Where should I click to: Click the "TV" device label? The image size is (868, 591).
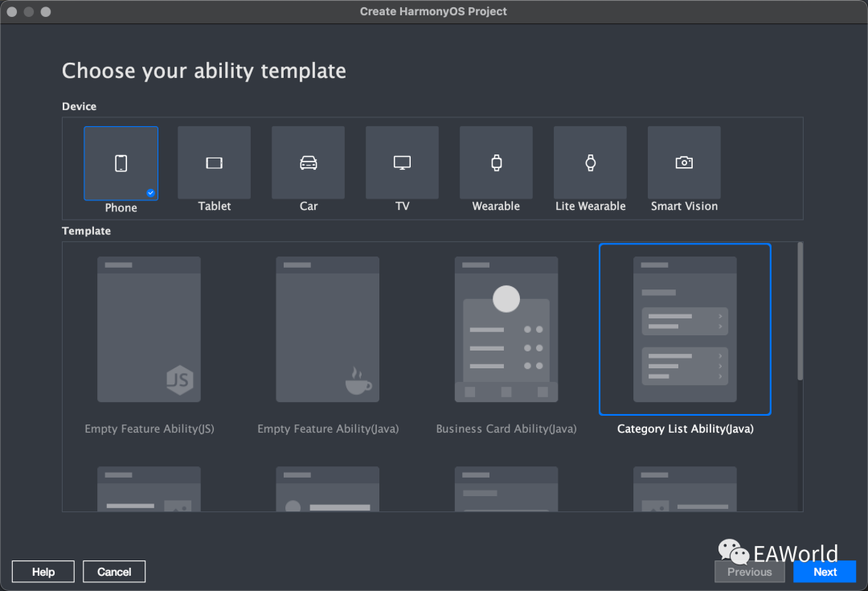click(403, 206)
